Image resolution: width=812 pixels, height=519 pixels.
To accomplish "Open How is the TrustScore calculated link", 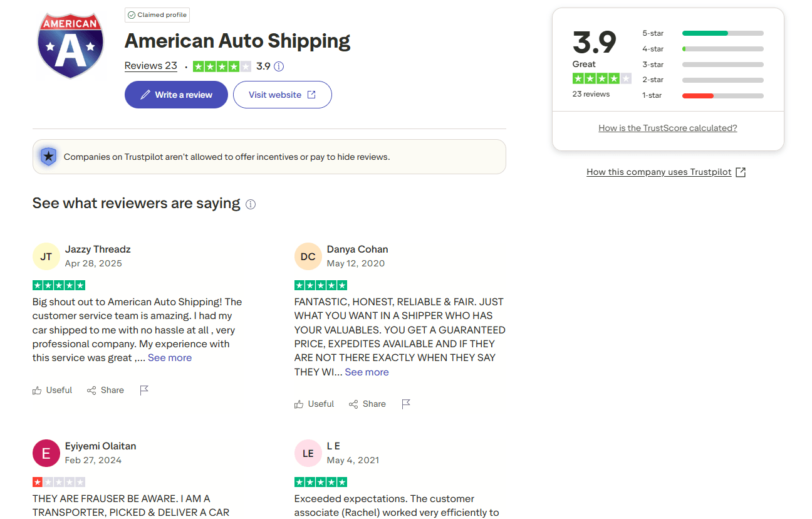I will pos(668,128).
